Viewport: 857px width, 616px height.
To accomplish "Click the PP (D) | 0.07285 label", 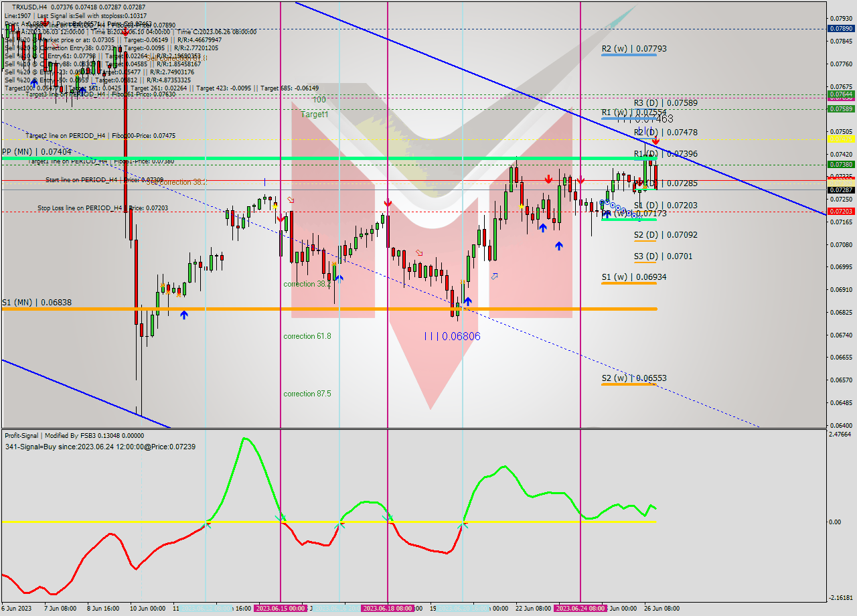I will click(x=666, y=183).
